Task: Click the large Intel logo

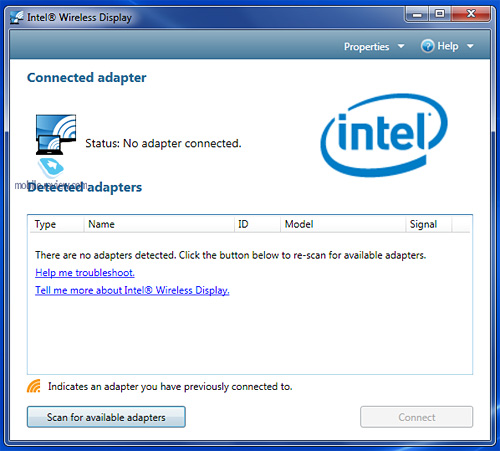Action: [x=383, y=135]
